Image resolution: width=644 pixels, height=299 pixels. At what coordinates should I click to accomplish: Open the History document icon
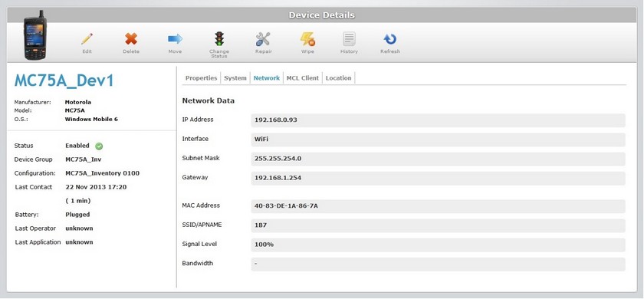pyautogui.click(x=349, y=39)
